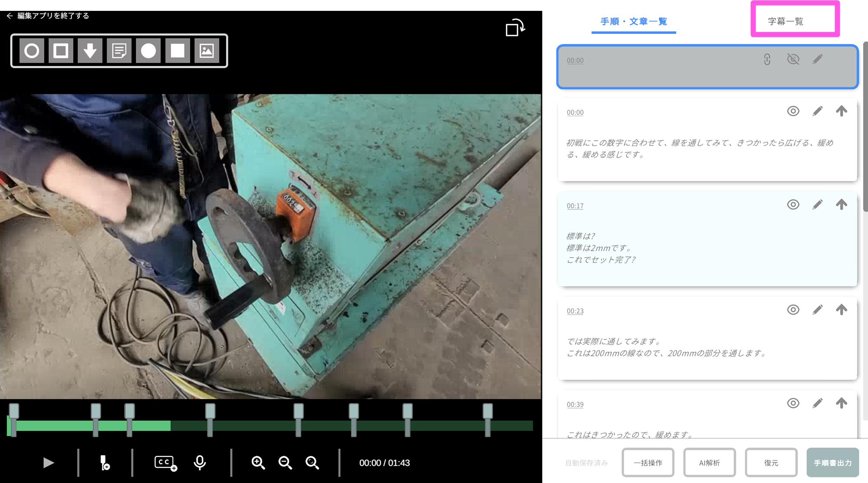
Task: Click the microphone recording icon
Action: (200, 463)
